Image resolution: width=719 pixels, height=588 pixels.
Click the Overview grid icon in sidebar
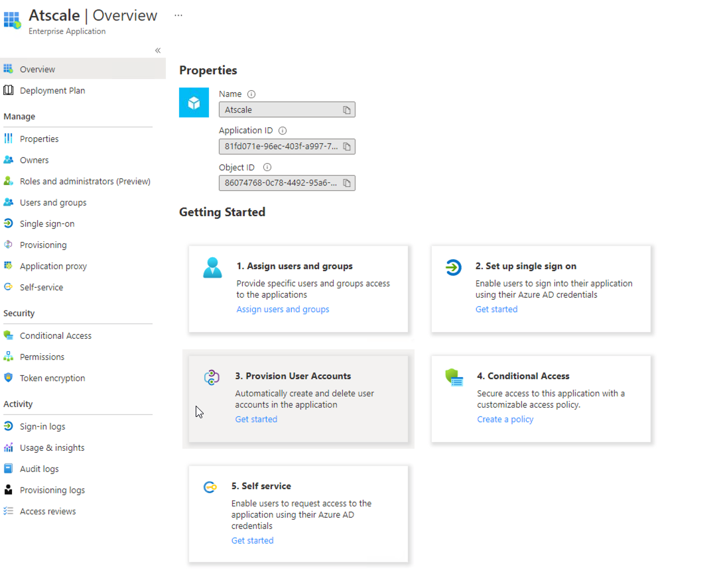(8, 69)
